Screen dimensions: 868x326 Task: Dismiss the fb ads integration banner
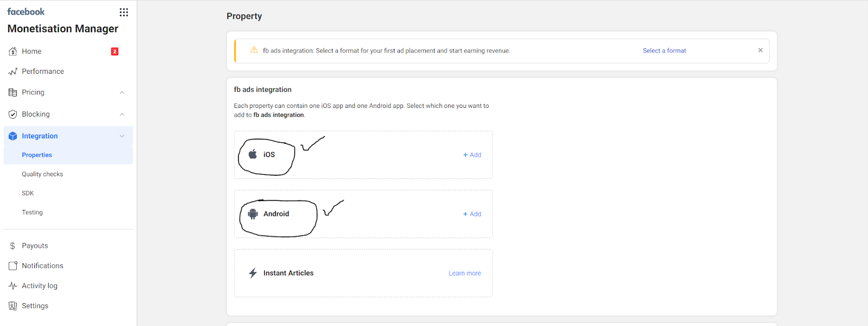[761, 50]
